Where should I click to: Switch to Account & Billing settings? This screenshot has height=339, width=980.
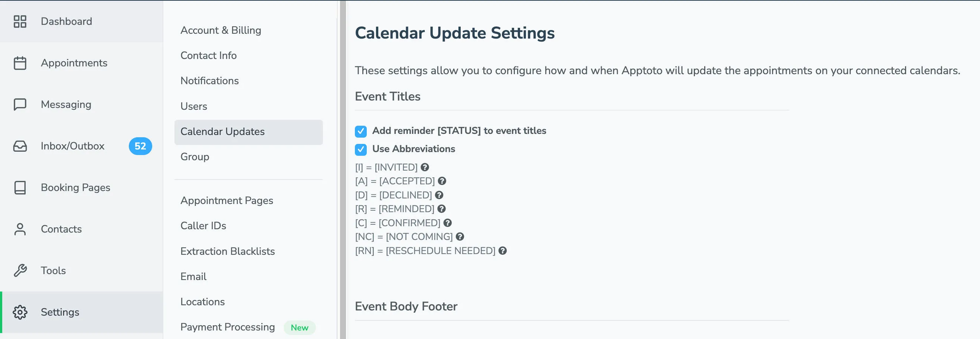221,30
